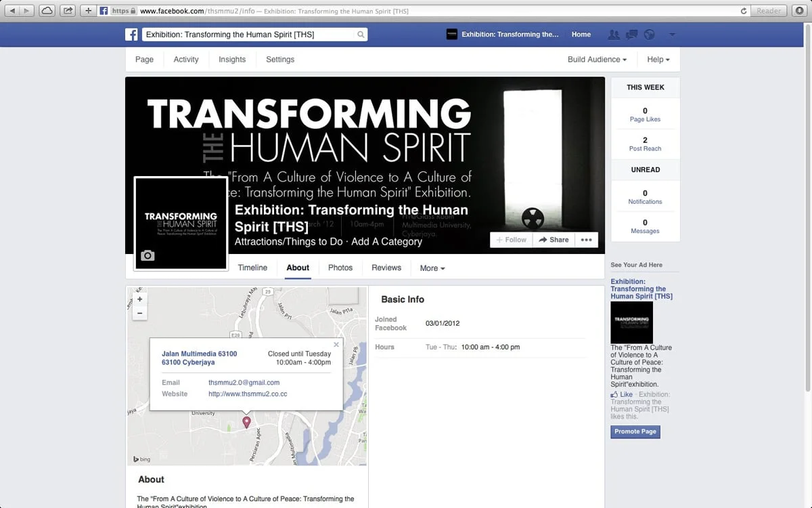The height and width of the screenshot is (508, 812).
Task: Click the red location pin on map
Action: click(246, 422)
